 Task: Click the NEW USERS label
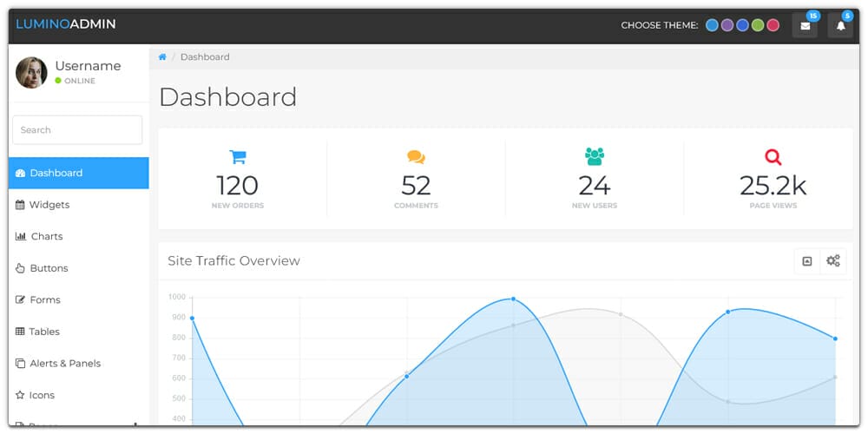595,206
